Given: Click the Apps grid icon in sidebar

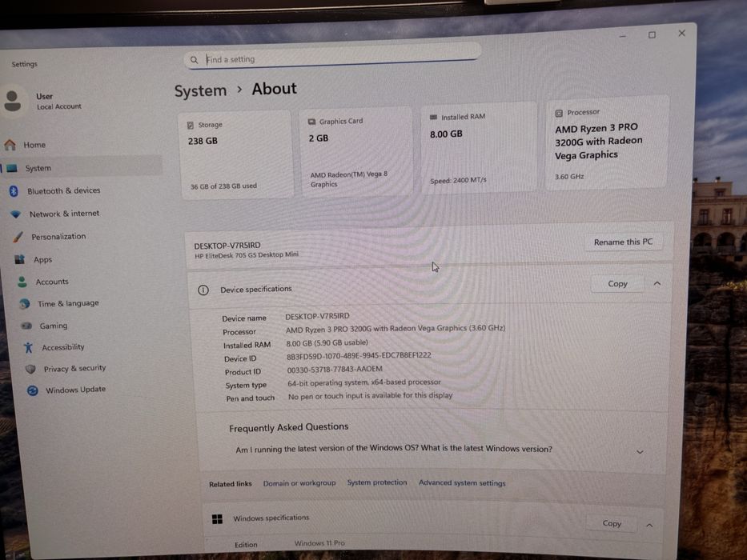Looking at the screenshot, I should click(x=19, y=259).
